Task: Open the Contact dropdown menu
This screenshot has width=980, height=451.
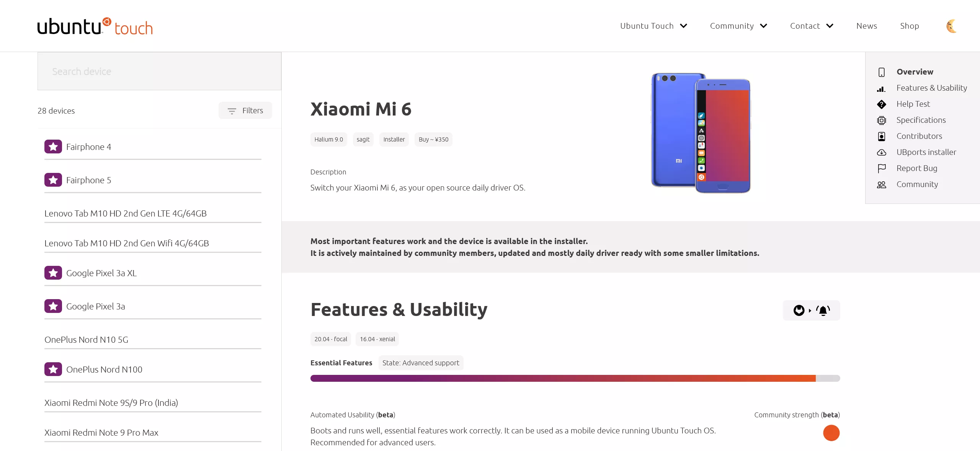Action: click(812, 26)
